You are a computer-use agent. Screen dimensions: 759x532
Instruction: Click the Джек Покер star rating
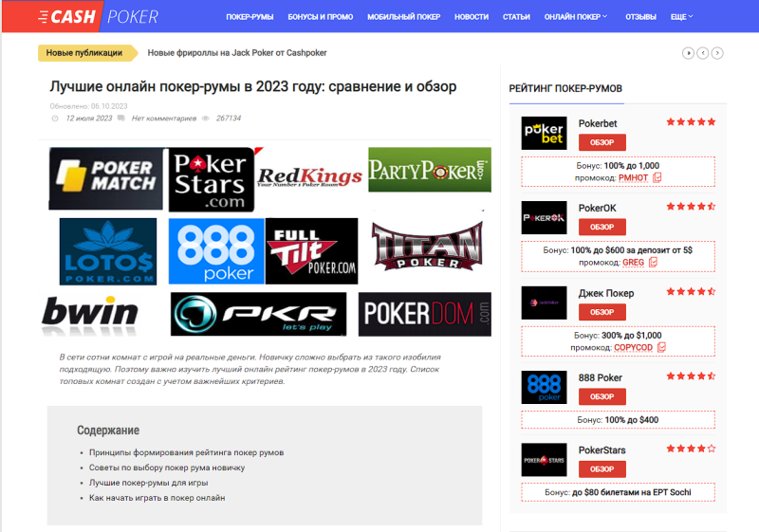coord(692,292)
